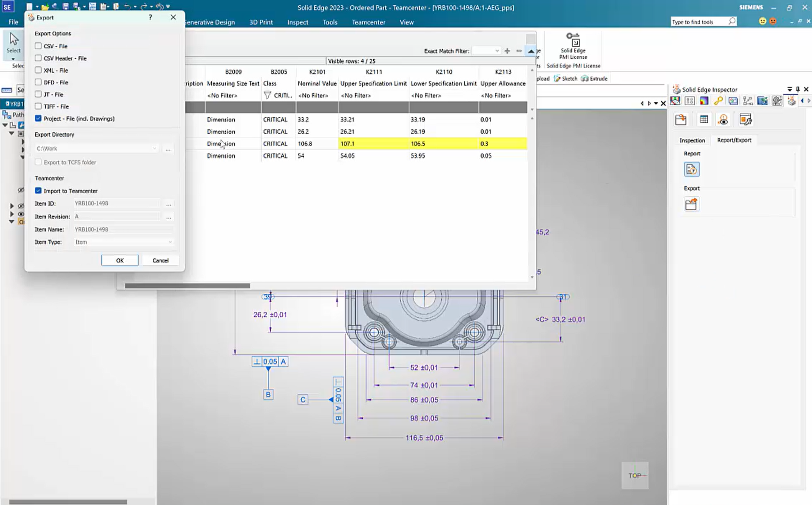Screen dimensions: 812x505
Task: Enable CSV Header - File option
Action: click(38, 58)
